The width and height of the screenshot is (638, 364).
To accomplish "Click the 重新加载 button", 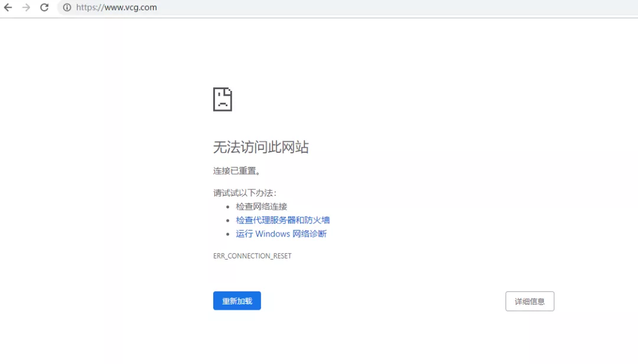I will 237,301.
